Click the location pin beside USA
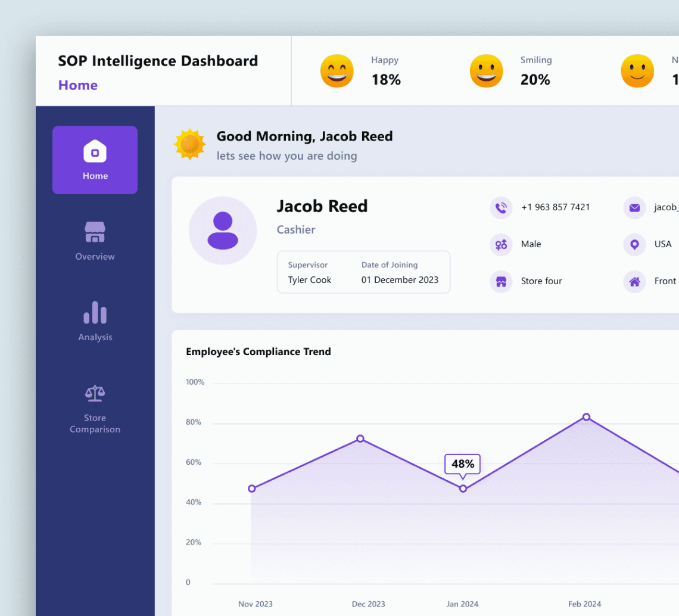The width and height of the screenshot is (679, 616). click(x=634, y=245)
